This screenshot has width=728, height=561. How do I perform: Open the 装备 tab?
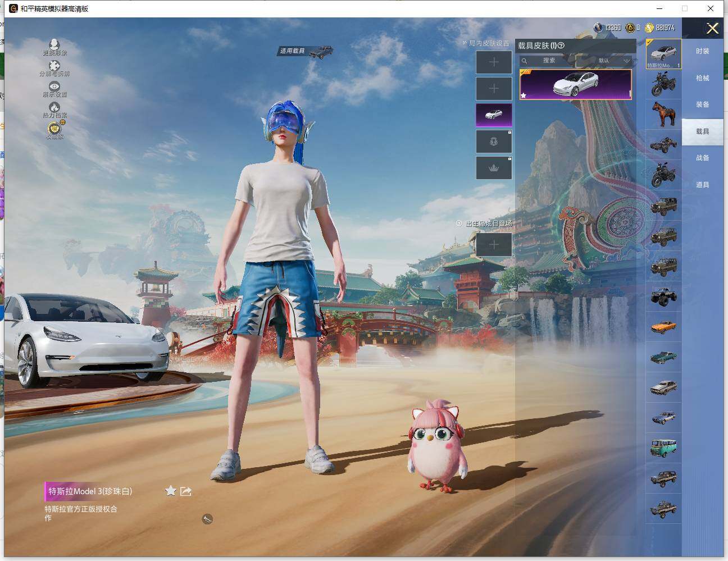tap(702, 104)
